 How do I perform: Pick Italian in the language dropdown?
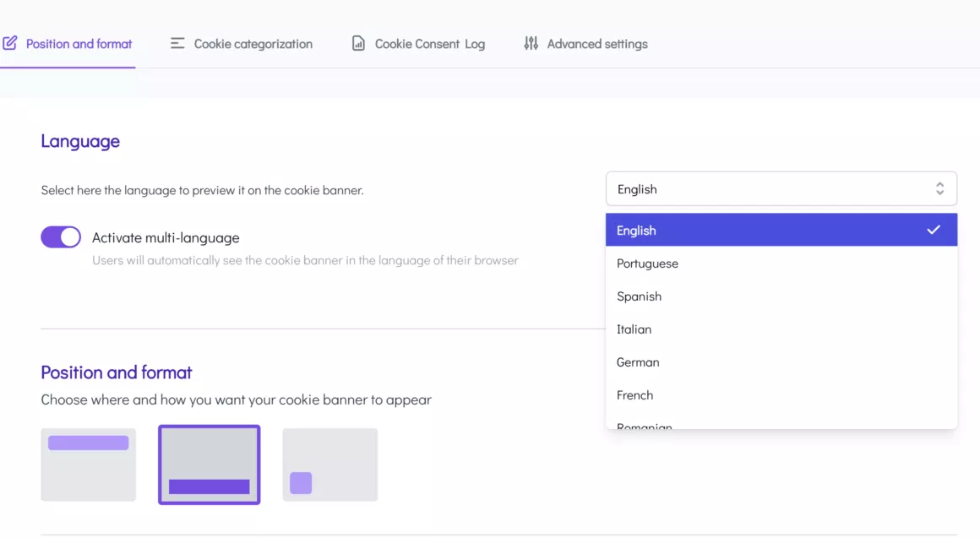pyautogui.click(x=634, y=329)
